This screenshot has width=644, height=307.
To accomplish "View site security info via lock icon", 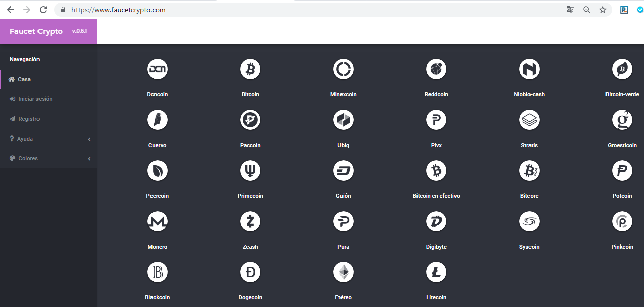I will 63,10.
